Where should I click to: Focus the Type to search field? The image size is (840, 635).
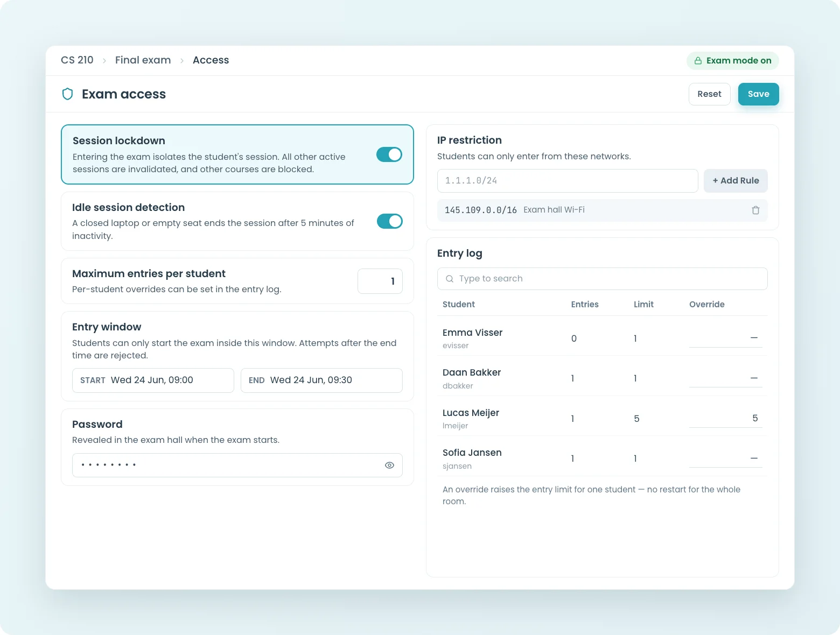[602, 279]
